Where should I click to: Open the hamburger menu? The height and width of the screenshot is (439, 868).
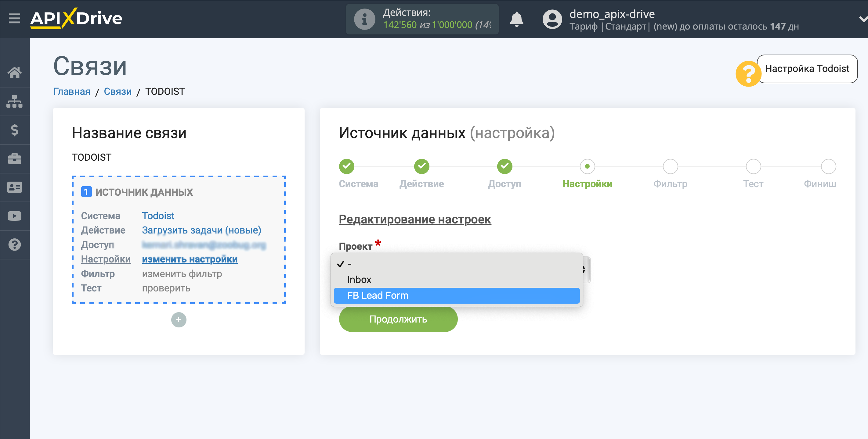tap(14, 19)
